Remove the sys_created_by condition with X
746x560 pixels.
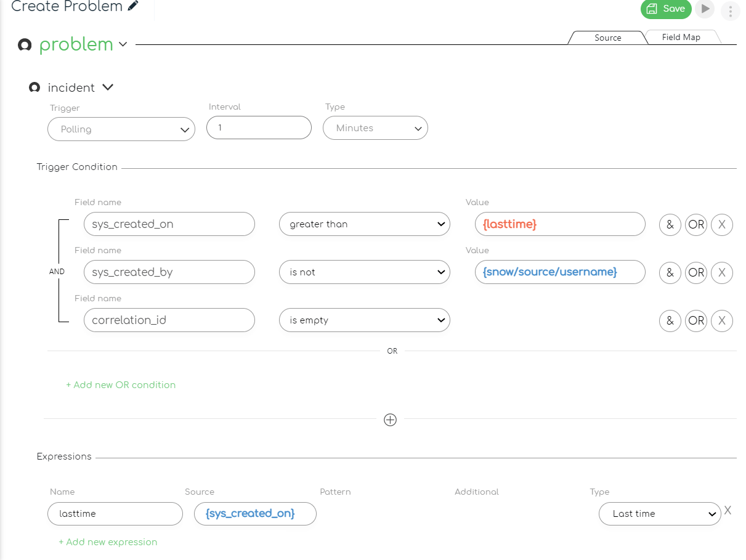click(722, 272)
